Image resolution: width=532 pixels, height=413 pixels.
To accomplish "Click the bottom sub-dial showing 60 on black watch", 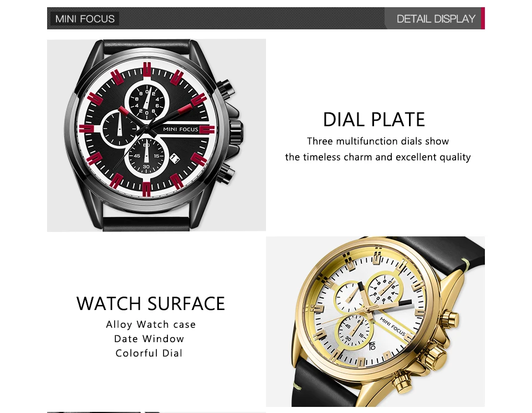I will pyautogui.click(x=146, y=156).
